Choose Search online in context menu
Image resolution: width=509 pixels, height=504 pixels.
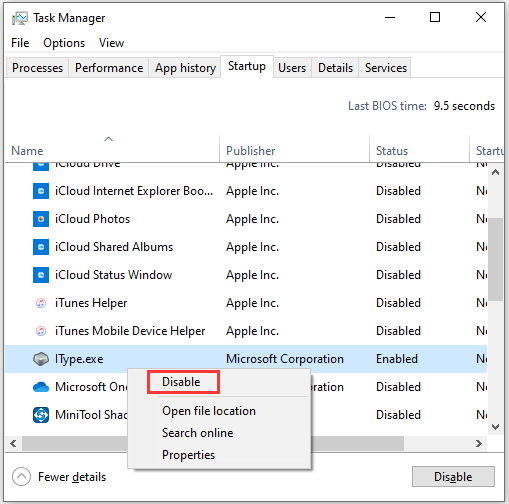click(x=198, y=433)
